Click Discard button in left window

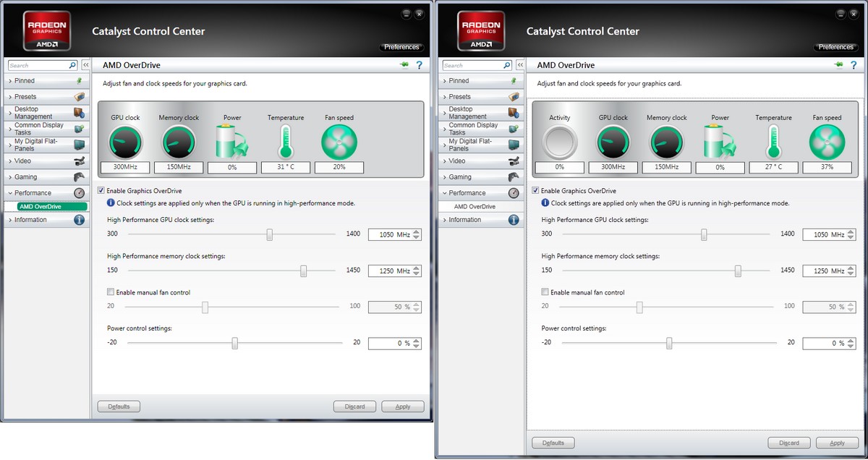click(x=354, y=406)
